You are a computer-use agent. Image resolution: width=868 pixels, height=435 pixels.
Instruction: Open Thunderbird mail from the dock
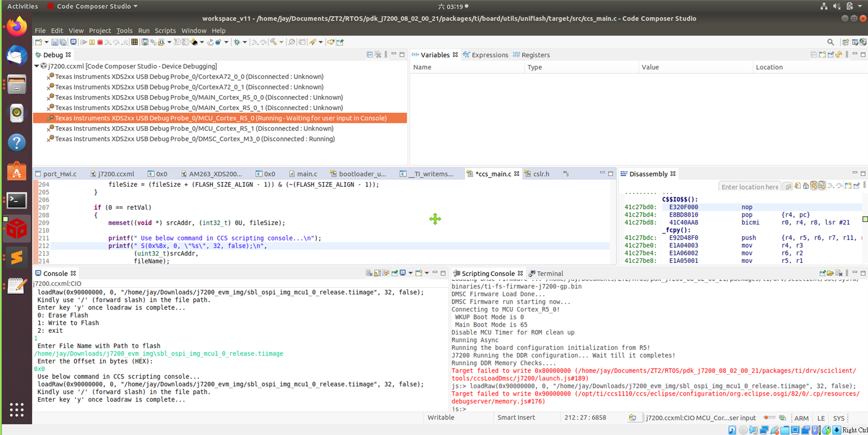click(x=17, y=56)
